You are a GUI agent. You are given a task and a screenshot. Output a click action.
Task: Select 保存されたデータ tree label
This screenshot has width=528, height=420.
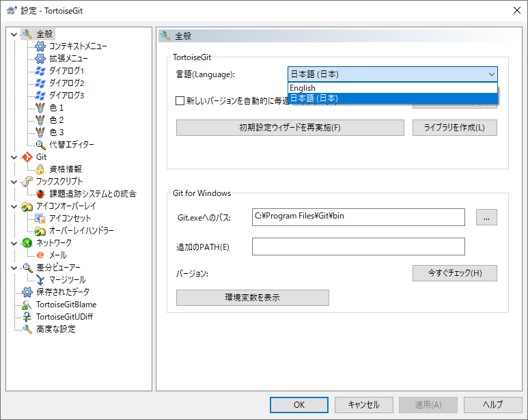(x=63, y=292)
